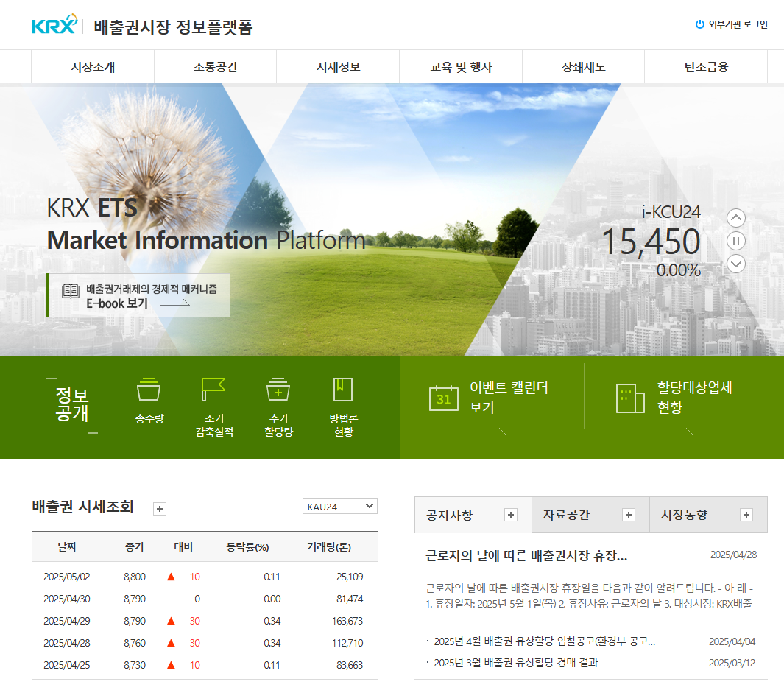Click the 날짜 column header

[67, 547]
